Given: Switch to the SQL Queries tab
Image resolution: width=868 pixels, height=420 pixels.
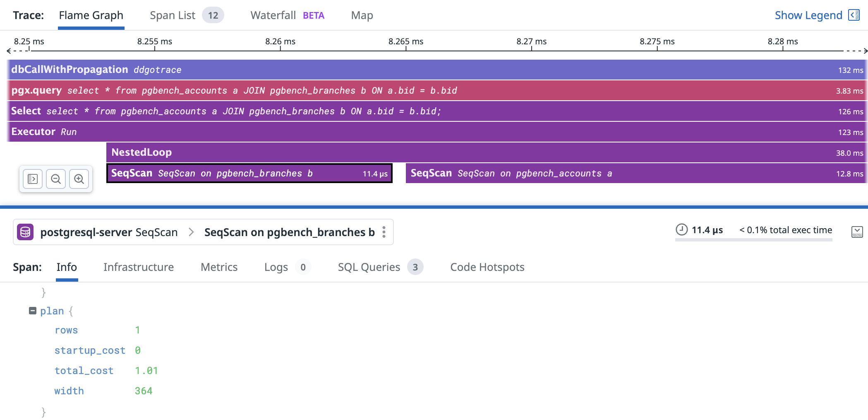Looking at the screenshot, I should click(x=369, y=267).
